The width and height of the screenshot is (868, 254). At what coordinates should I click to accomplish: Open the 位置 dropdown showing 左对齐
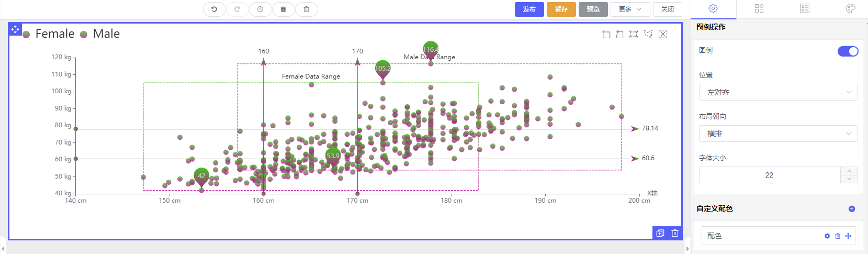click(x=778, y=92)
